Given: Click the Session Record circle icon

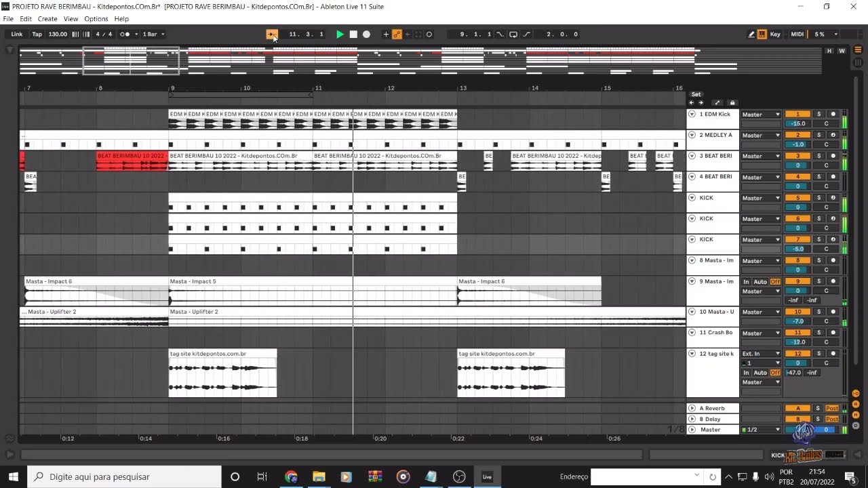Looking at the screenshot, I should coord(429,34).
